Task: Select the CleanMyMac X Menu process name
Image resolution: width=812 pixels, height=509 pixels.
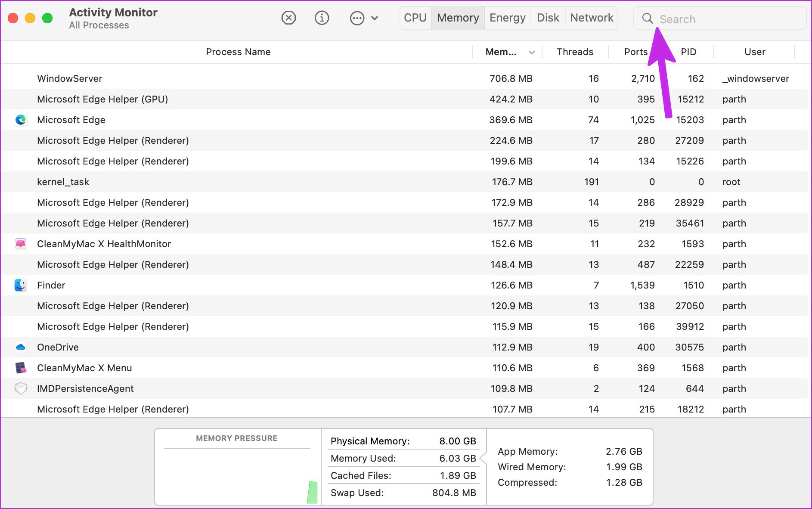Action: pos(84,368)
